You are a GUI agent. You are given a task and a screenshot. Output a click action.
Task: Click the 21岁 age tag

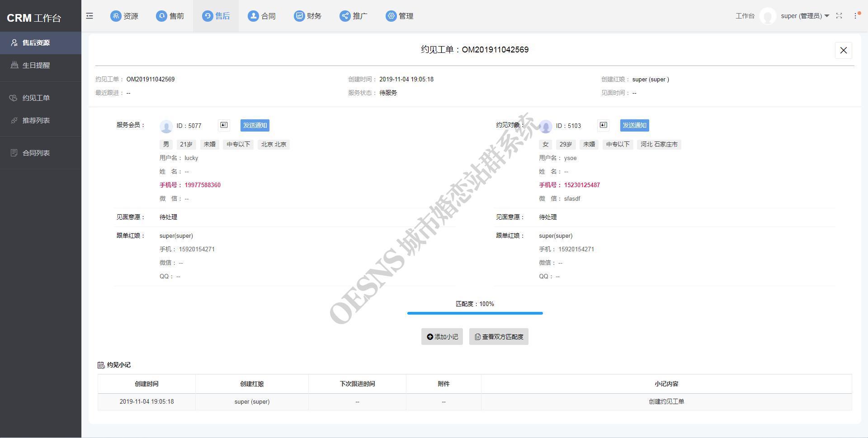[x=186, y=145]
